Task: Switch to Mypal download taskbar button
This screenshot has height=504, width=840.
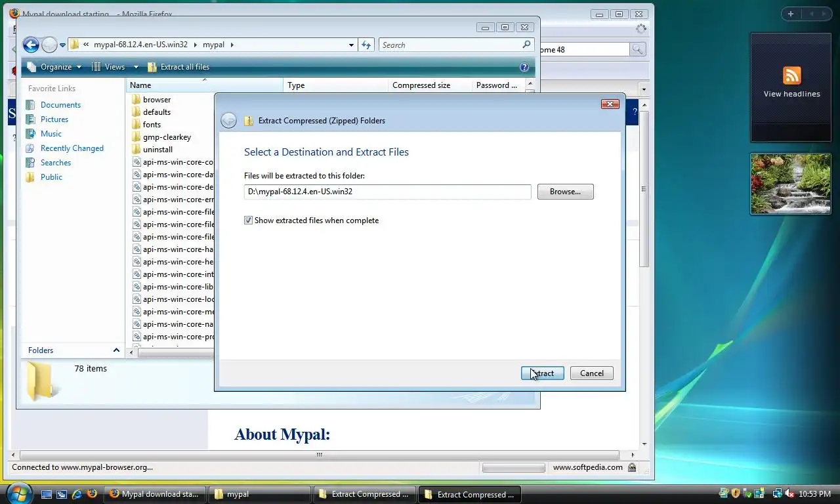Action: (x=154, y=494)
